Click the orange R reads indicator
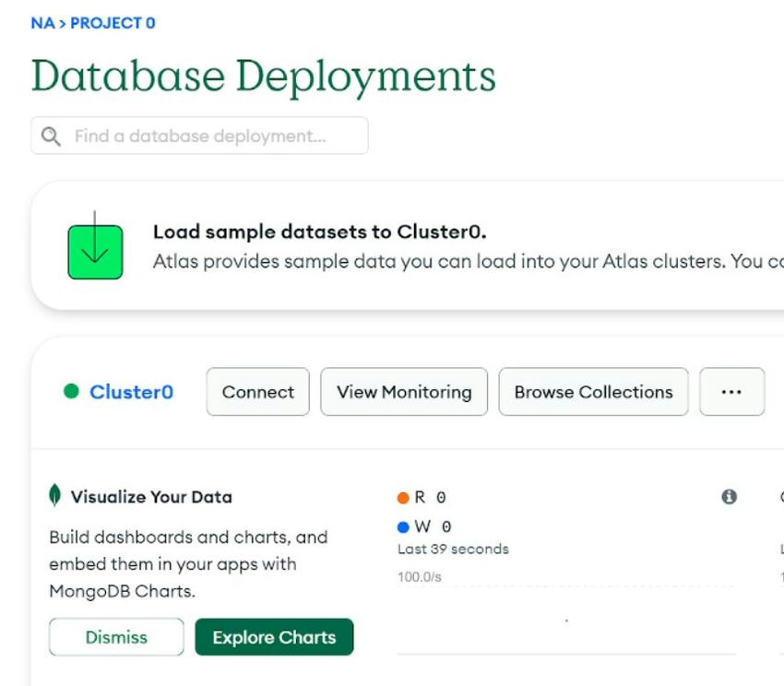The height and width of the screenshot is (686, 784). click(x=403, y=498)
